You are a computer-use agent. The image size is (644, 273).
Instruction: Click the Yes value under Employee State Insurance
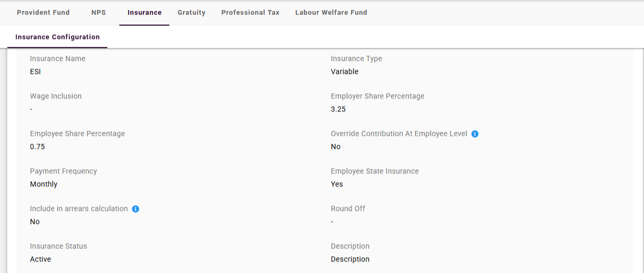(x=337, y=184)
